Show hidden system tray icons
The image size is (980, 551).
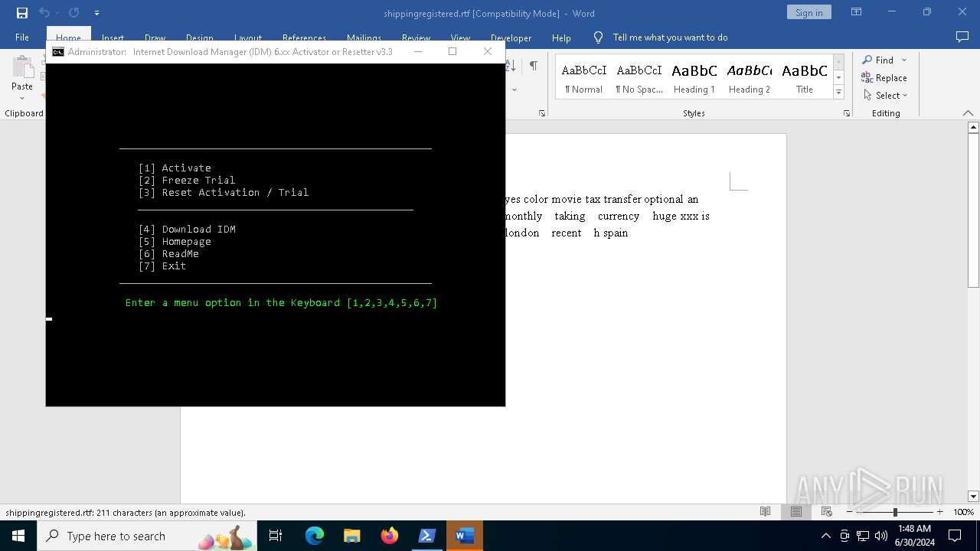825,536
